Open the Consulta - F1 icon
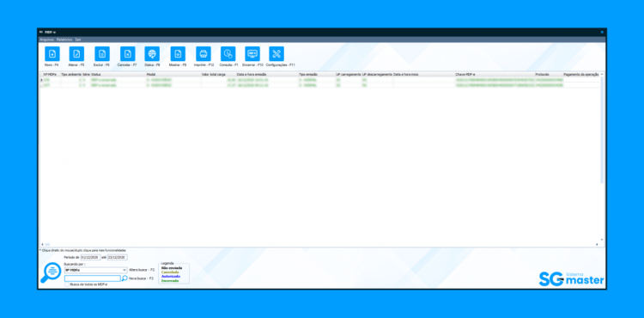 pos(228,54)
